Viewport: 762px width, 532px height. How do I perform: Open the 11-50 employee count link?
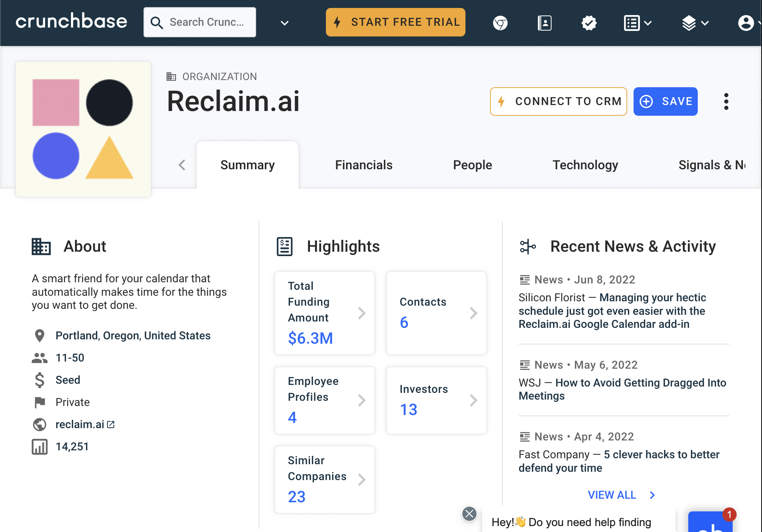click(70, 358)
